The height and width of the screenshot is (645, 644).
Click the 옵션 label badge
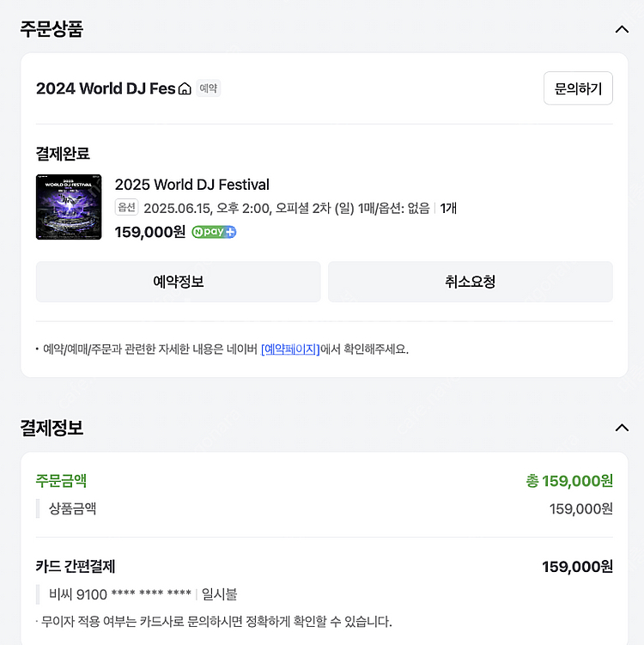[x=126, y=208]
